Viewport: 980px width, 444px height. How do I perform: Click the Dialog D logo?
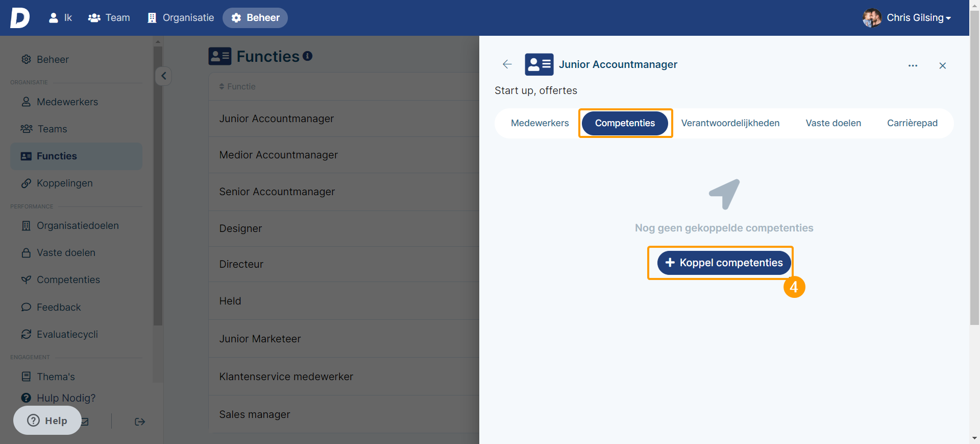[19, 18]
